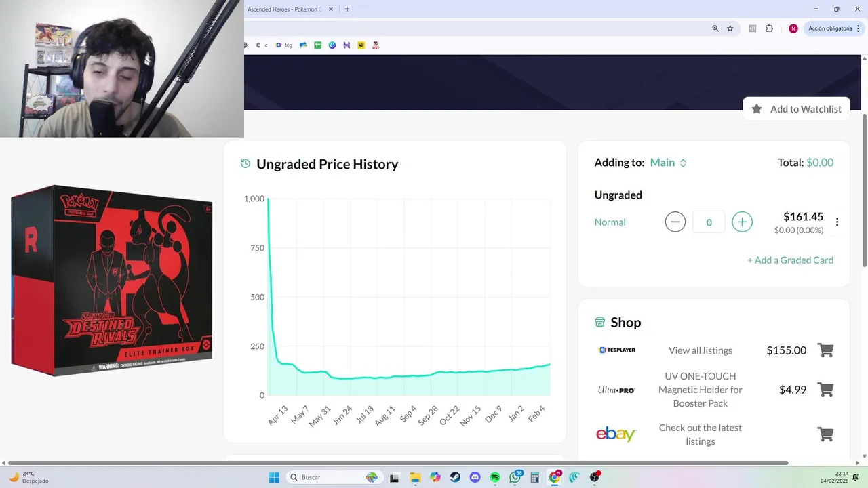The height and width of the screenshot is (488, 868).
Task: Click the $161.45 ungraded price
Action: pyautogui.click(x=803, y=217)
